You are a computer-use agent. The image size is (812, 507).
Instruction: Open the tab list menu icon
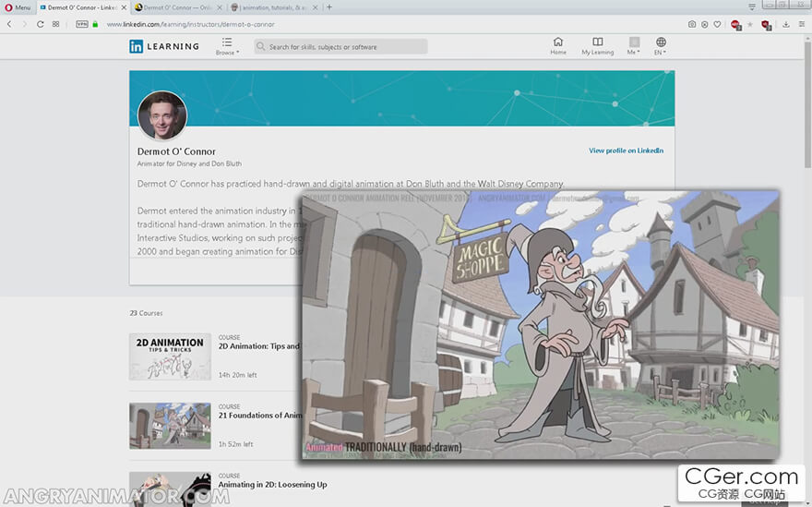pyautogui.click(x=752, y=6)
